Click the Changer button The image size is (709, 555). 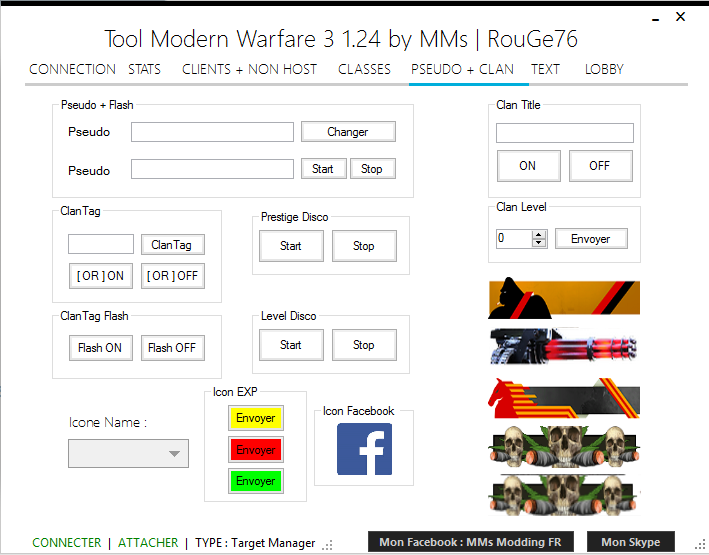click(348, 132)
